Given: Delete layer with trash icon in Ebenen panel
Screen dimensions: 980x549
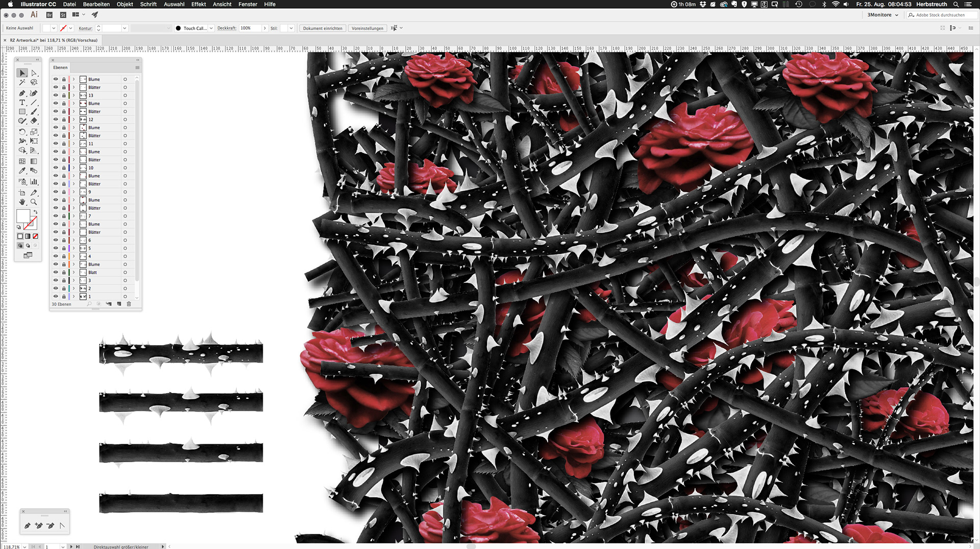Looking at the screenshot, I should [x=129, y=304].
